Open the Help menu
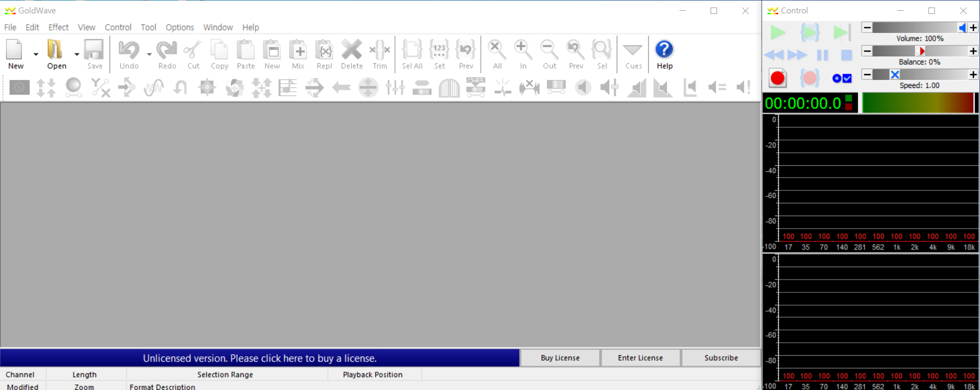Screen dimensions: 980x390 tap(251, 27)
